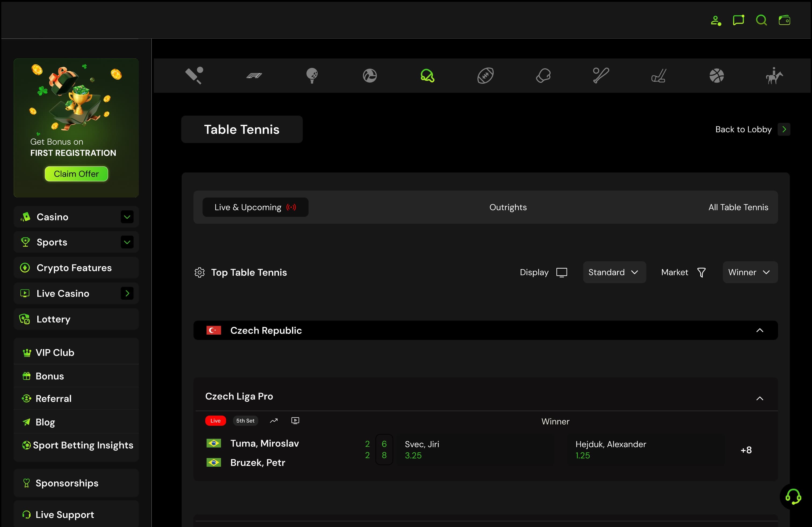Expand the Sports menu chevron
This screenshot has height=527, width=812.
point(127,242)
